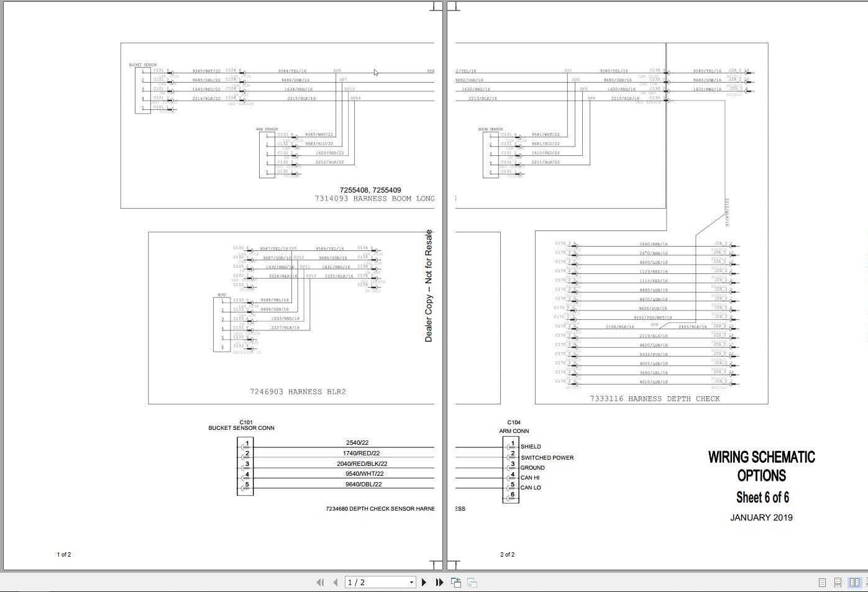The width and height of the screenshot is (868, 592).
Task: Click the 'GROUND' pin label
Action: point(532,468)
